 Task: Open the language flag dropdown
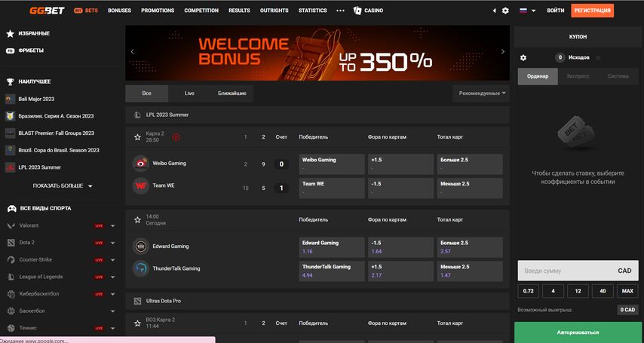(x=527, y=11)
